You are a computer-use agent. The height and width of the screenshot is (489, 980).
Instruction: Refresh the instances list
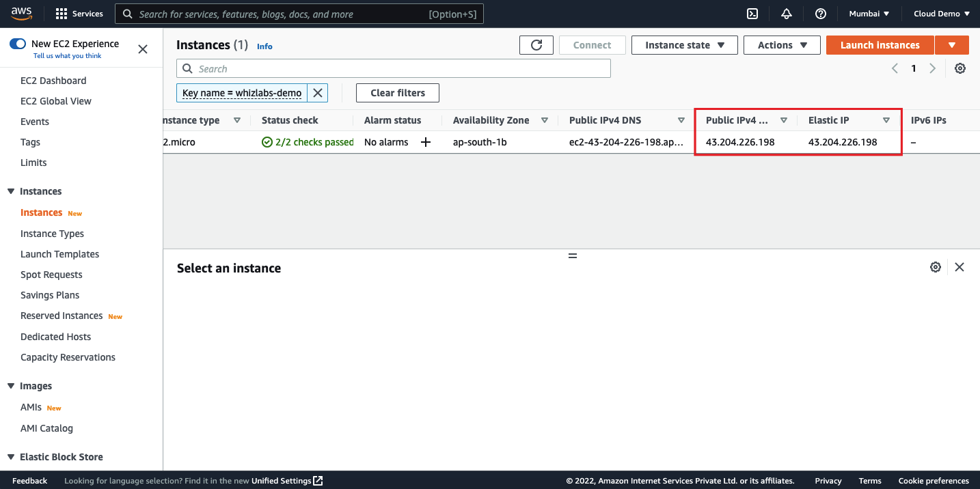coord(536,45)
